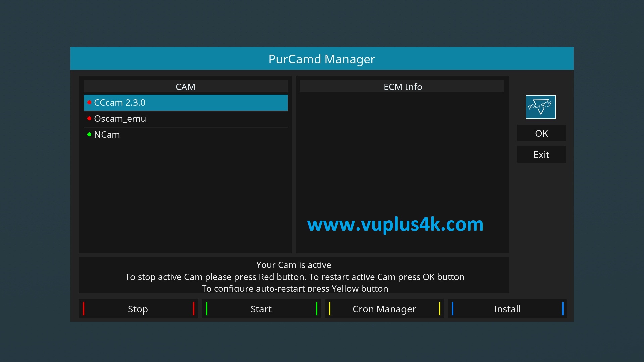Select the Oscam_emu cam entry

186,119
